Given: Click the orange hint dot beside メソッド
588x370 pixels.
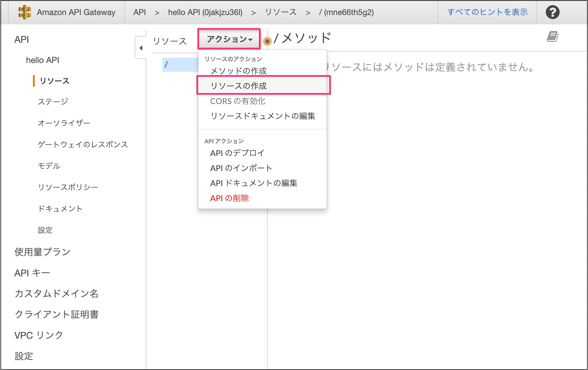Looking at the screenshot, I should (267, 41).
